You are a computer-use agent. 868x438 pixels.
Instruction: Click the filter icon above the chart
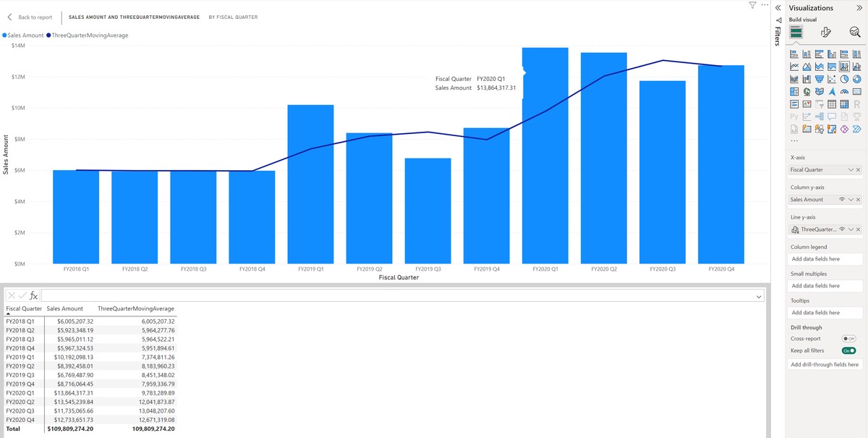[752, 6]
